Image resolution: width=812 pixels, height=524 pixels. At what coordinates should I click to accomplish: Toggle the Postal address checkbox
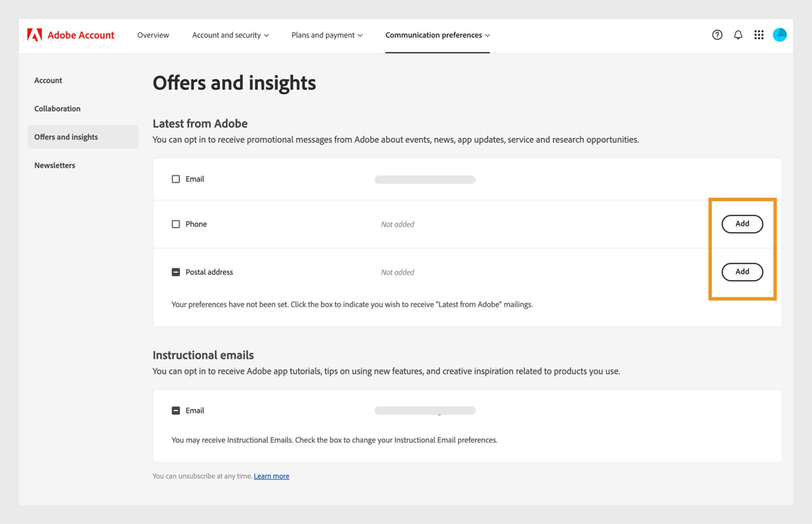[x=176, y=272]
